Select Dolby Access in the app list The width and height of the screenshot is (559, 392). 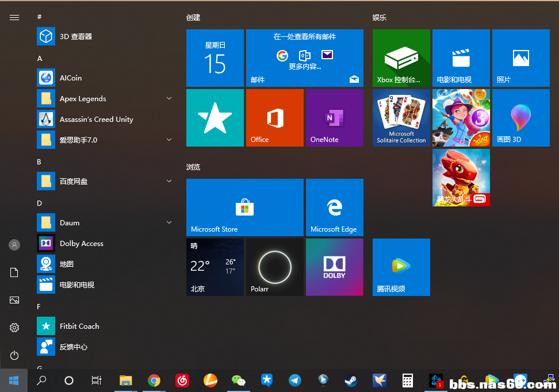pos(81,244)
